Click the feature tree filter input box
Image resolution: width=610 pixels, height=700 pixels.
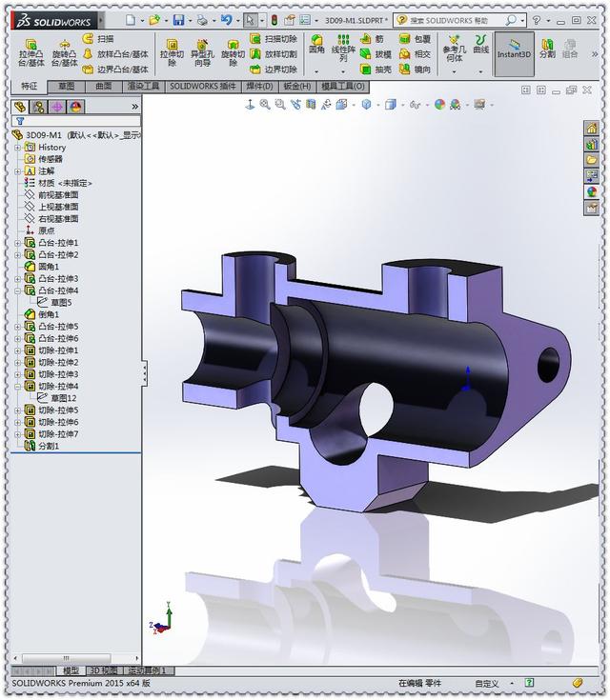point(76,121)
